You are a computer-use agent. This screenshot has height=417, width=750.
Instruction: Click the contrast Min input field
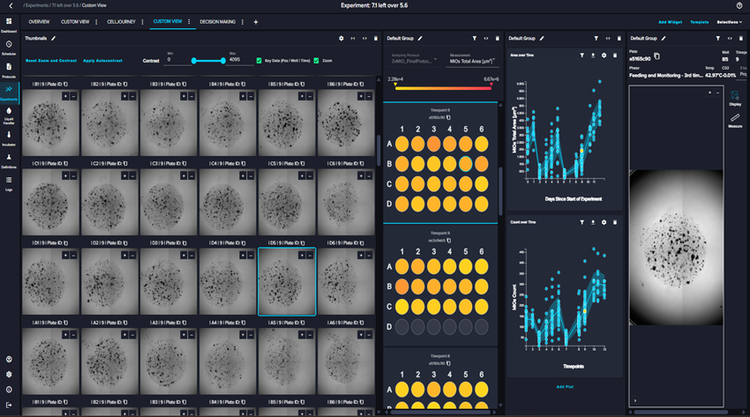pos(178,60)
